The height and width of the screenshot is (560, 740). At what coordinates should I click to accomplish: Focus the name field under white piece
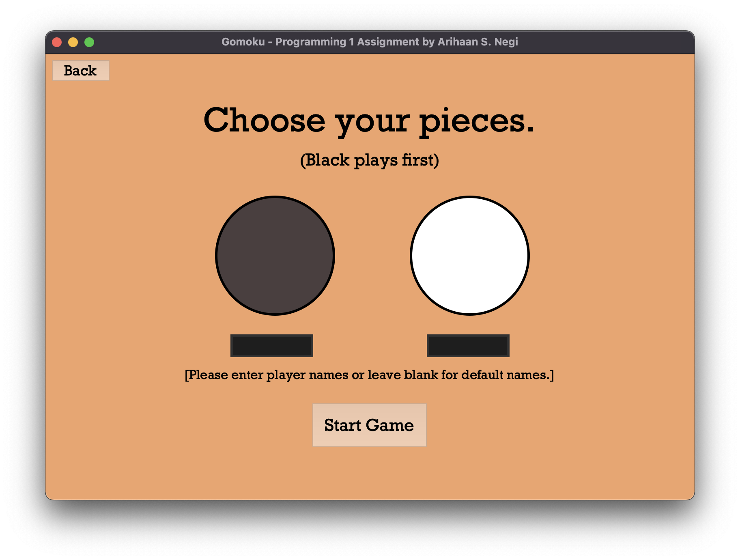point(468,346)
